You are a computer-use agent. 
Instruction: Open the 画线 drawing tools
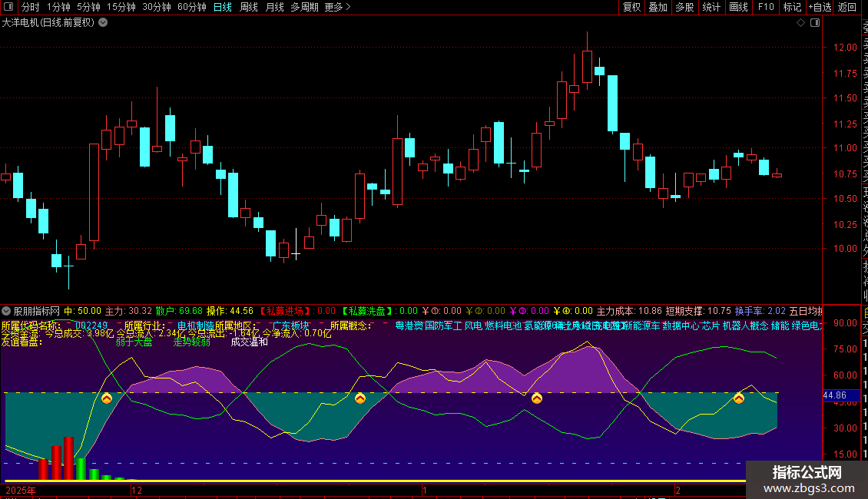[x=738, y=7]
